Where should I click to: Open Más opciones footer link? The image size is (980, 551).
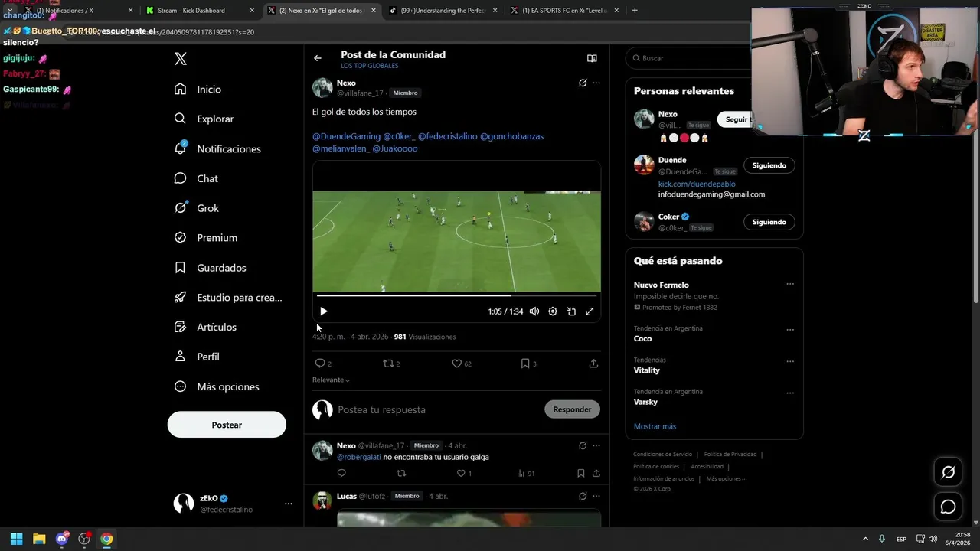(726, 479)
